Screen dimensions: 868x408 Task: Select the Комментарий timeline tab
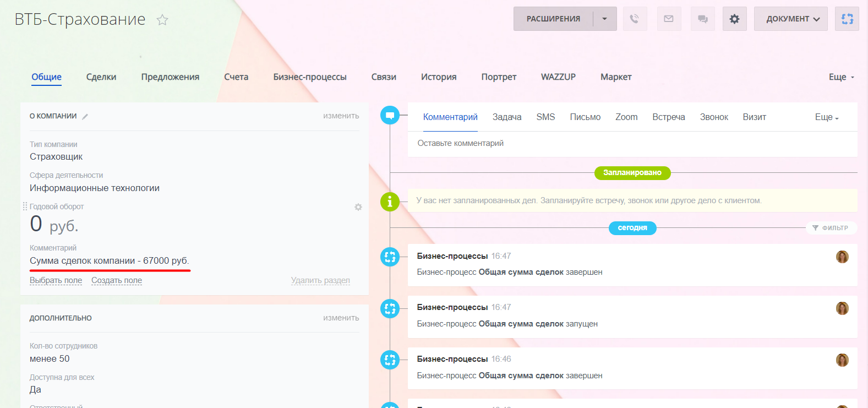pyautogui.click(x=450, y=117)
